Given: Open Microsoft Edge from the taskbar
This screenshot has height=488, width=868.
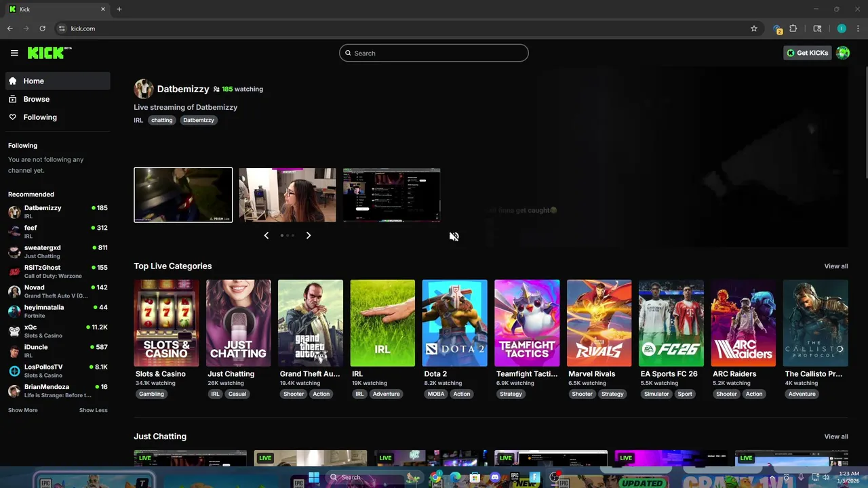Looking at the screenshot, I should tap(455, 477).
